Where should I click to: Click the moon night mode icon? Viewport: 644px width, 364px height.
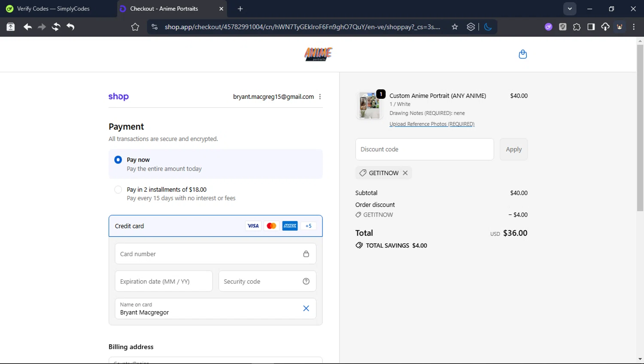click(x=488, y=27)
